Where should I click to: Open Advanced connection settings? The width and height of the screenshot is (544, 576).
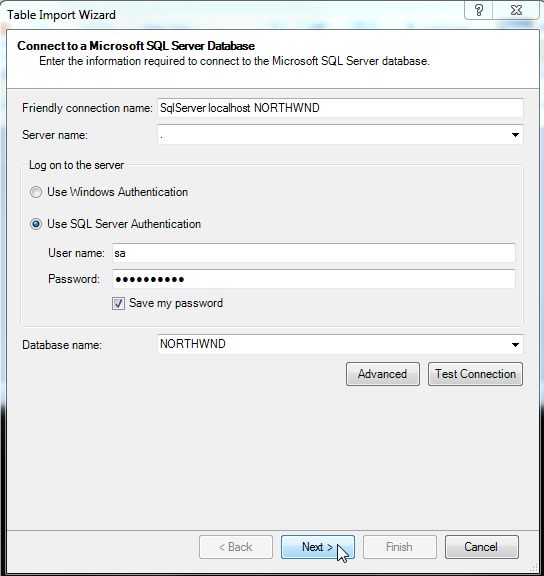coord(383,374)
